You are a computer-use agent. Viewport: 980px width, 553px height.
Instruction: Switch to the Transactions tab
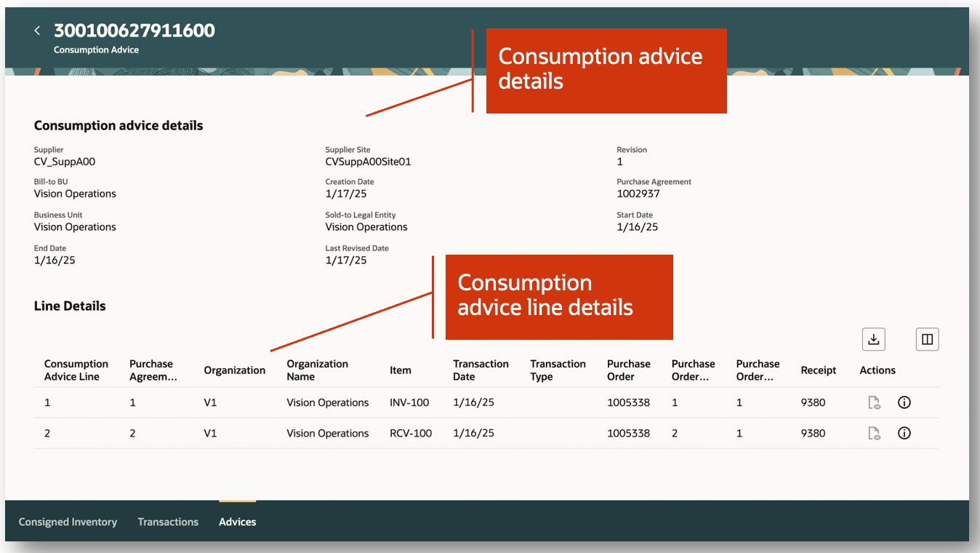click(x=168, y=522)
